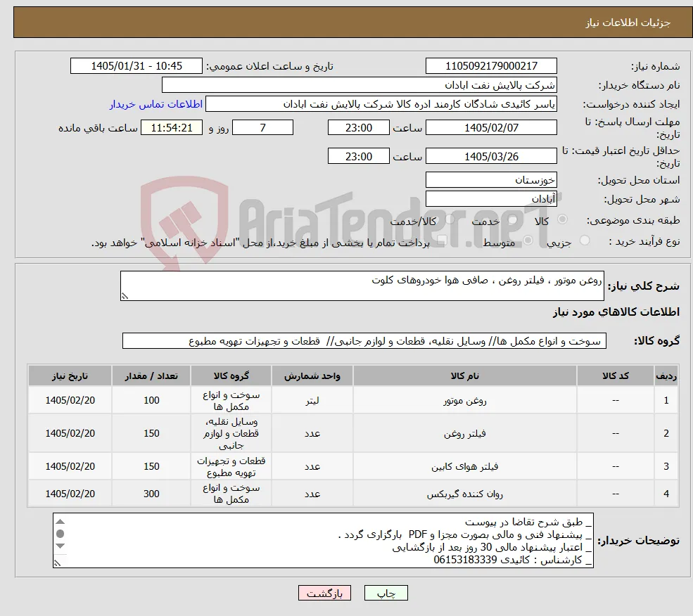Screen dimensions: 693x616
Task: Click the شرح کلی نیاز text area
Action: coord(362,286)
